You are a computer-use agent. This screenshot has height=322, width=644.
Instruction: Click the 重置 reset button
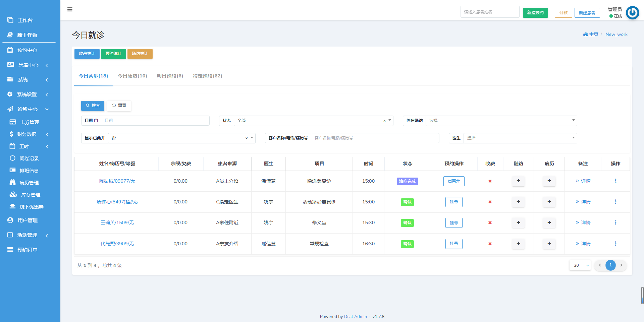[119, 106]
